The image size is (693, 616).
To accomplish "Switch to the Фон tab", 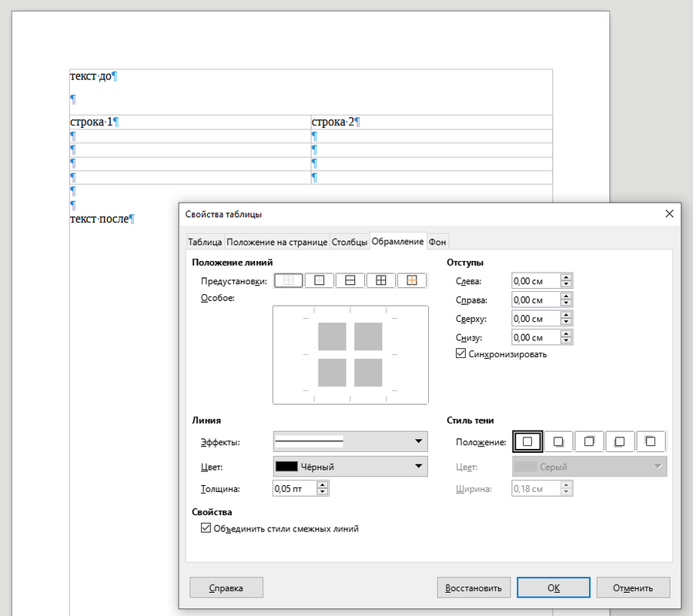I will [x=437, y=242].
